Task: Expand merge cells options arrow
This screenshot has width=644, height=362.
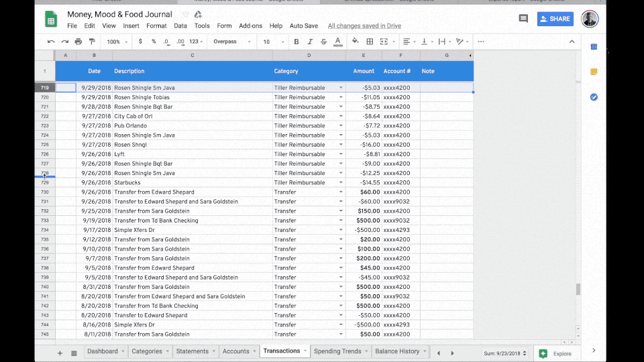Action: 394,42
